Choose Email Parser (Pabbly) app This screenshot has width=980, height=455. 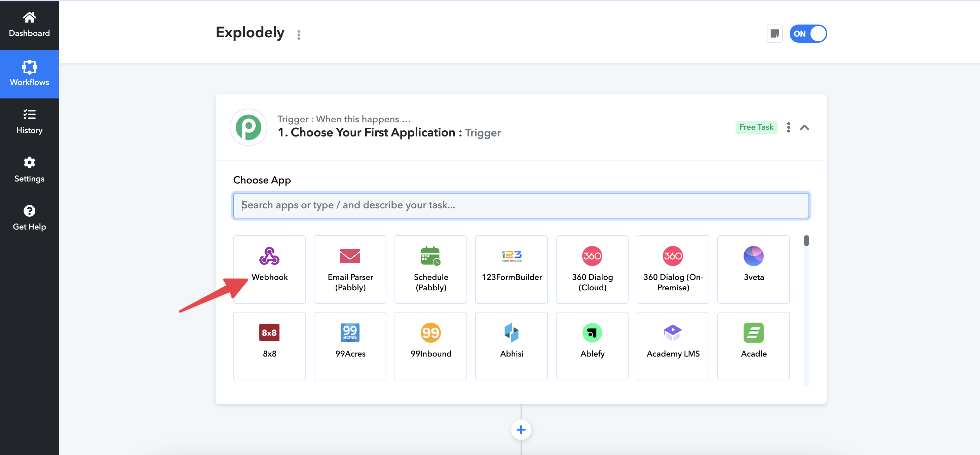[350, 269]
